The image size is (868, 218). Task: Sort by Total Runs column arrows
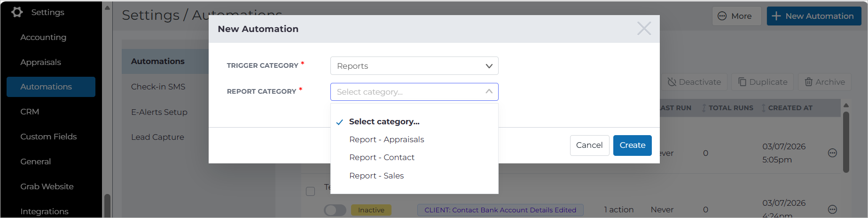[x=704, y=108]
